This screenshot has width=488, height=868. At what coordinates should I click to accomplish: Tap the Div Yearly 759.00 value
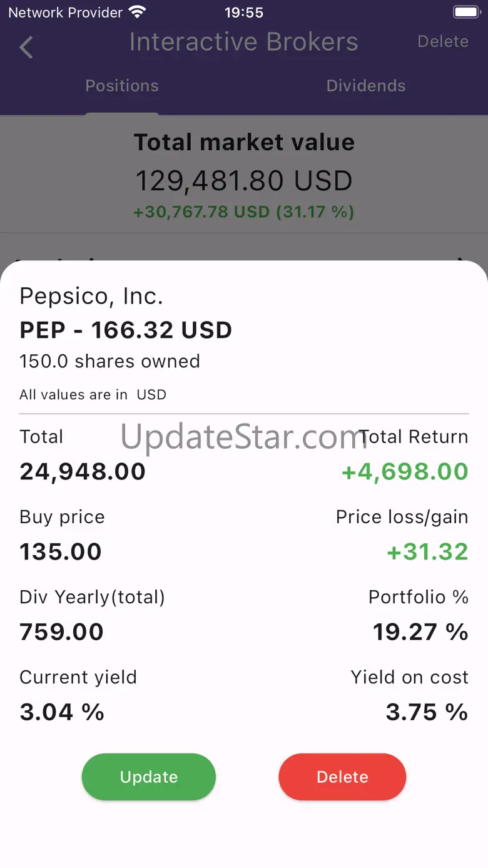61,631
